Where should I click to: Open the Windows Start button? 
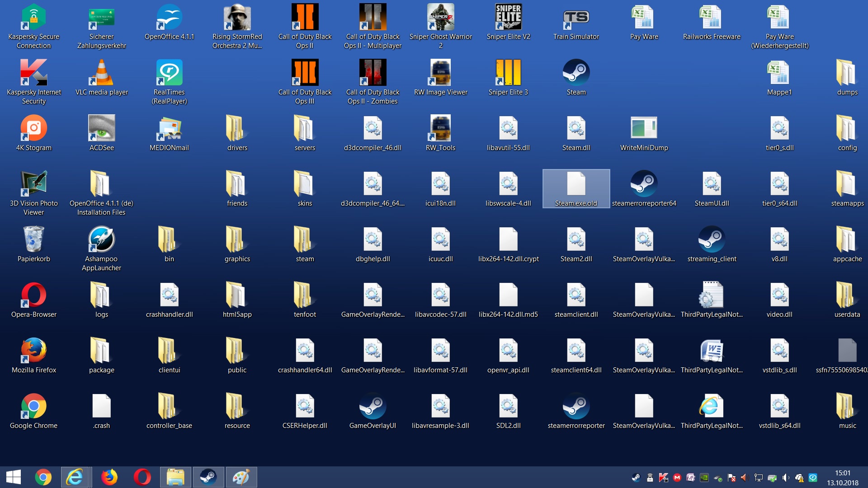14,477
